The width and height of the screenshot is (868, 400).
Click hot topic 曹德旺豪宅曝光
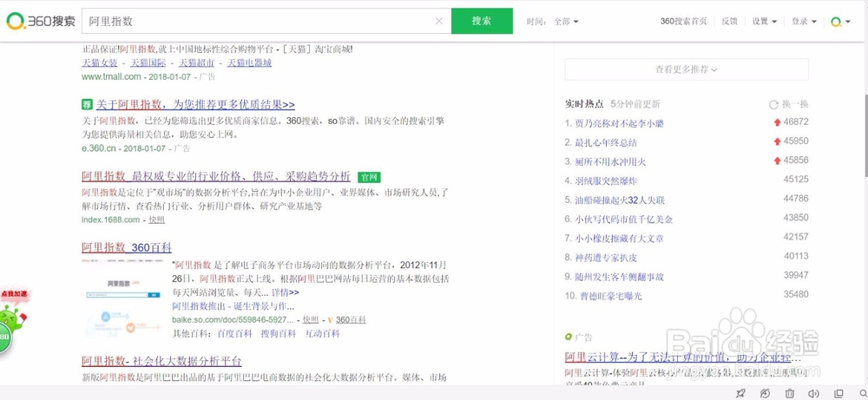610,296
